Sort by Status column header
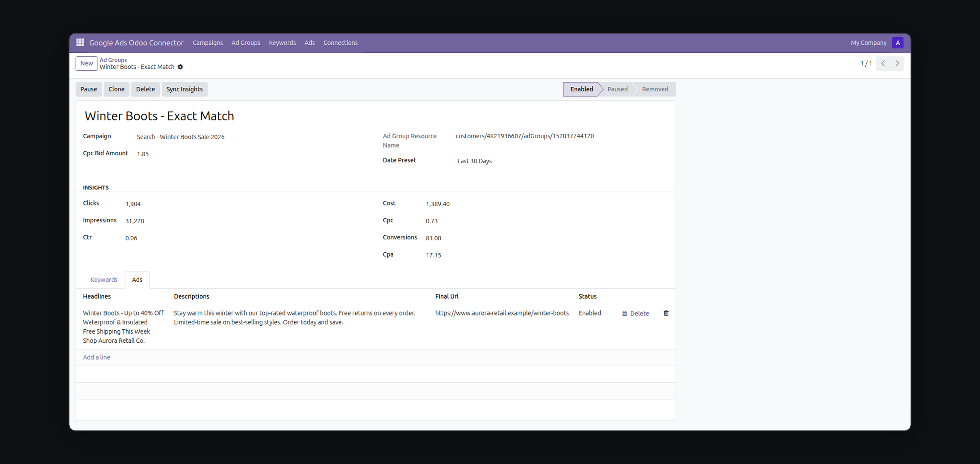Viewport: 980px width, 464px height. click(588, 297)
